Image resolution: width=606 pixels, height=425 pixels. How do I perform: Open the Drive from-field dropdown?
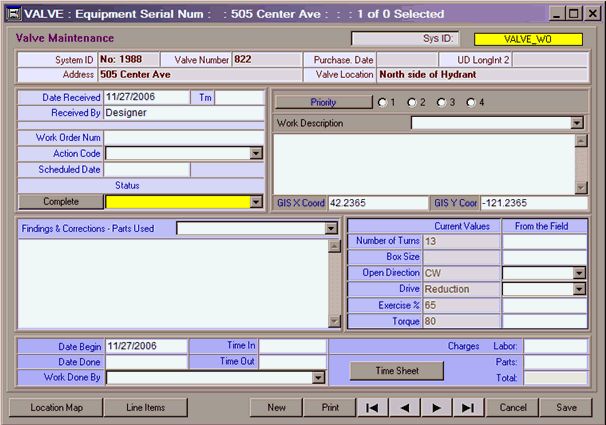point(579,289)
